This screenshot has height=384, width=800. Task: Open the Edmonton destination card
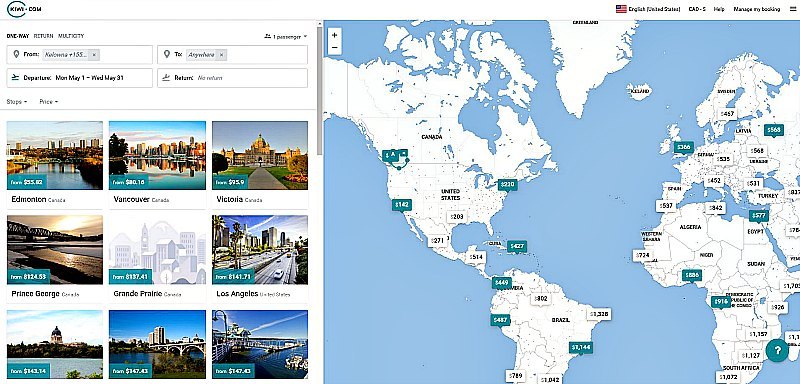click(x=55, y=164)
